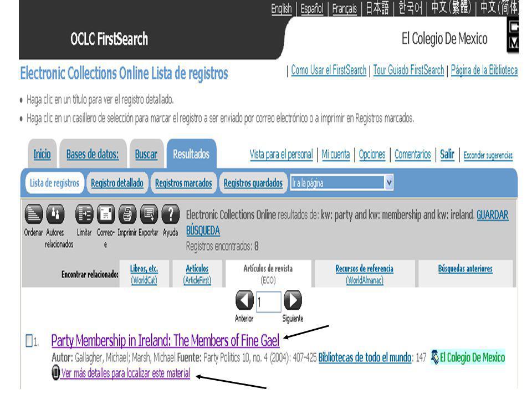Open the Mi cuenta link
The width and height of the screenshot is (532, 399).
336,155
